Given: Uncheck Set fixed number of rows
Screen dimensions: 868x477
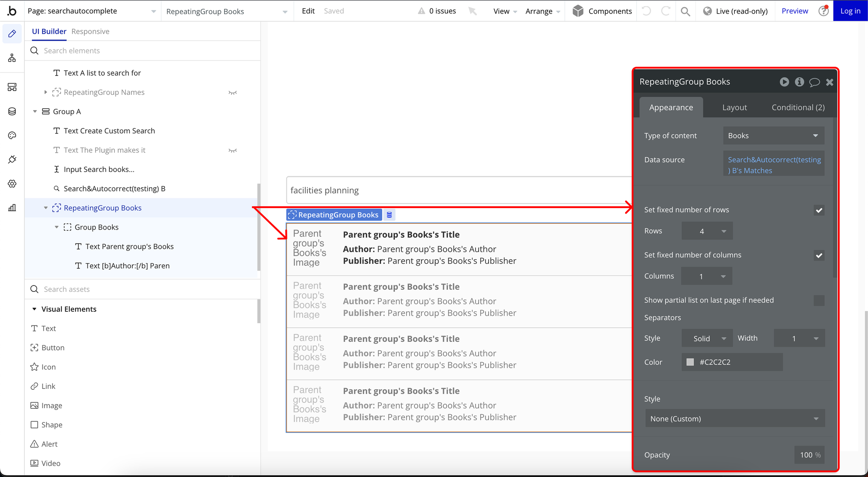Looking at the screenshot, I should tap(819, 210).
